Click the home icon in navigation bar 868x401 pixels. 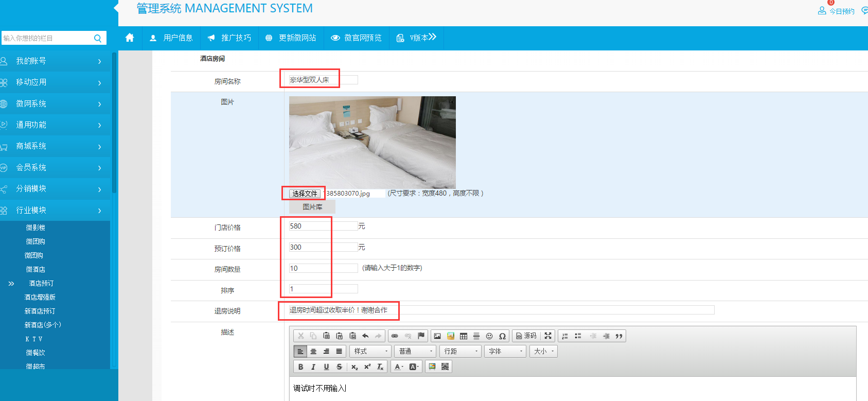(x=130, y=38)
